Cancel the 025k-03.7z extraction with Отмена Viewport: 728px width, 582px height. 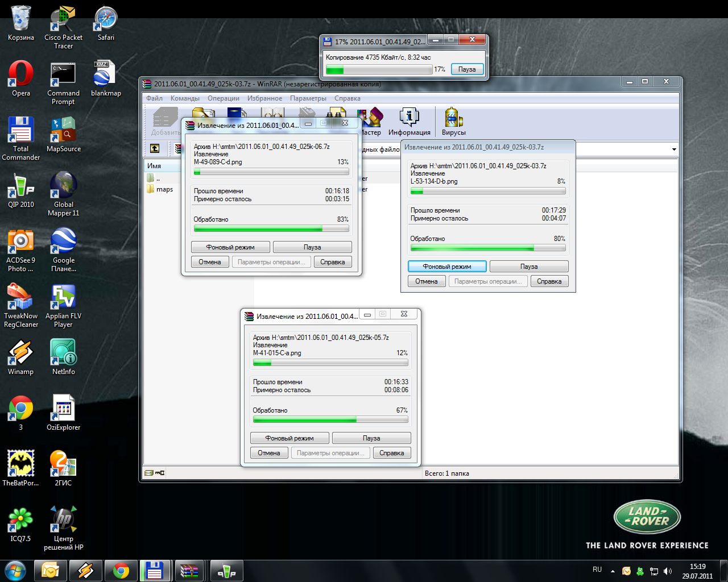427,281
